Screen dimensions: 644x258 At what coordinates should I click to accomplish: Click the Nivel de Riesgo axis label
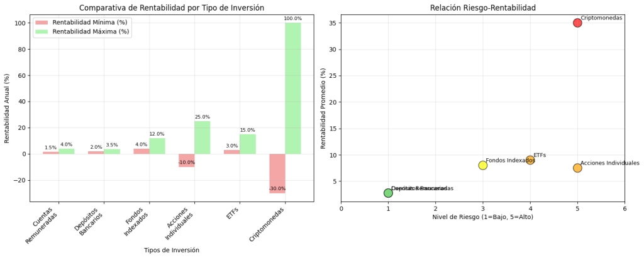coord(483,217)
